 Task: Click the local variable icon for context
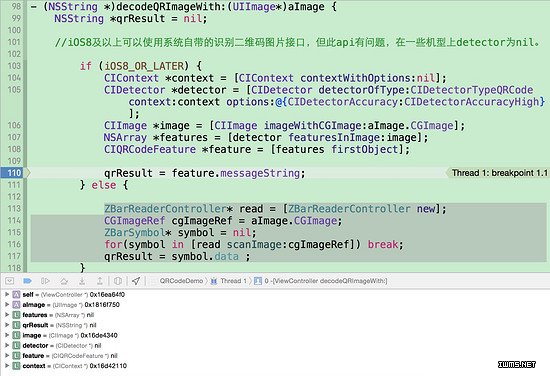coord(16,365)
